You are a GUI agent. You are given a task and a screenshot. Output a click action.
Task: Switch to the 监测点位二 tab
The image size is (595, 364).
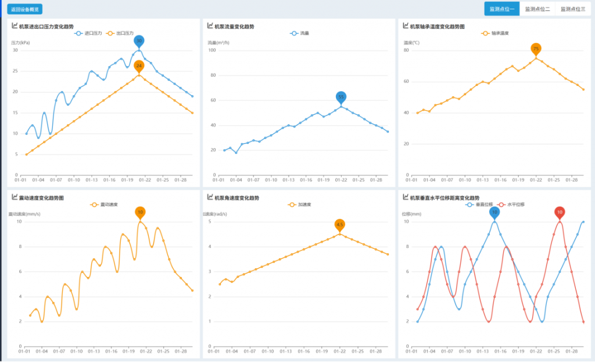(x=537, y=9)
